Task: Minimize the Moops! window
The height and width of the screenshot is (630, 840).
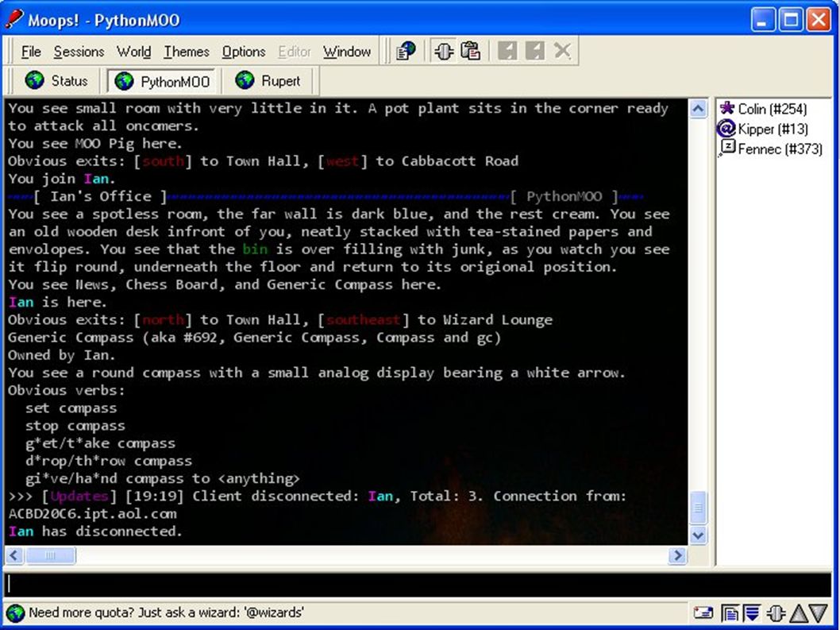Action: [763, 20]
